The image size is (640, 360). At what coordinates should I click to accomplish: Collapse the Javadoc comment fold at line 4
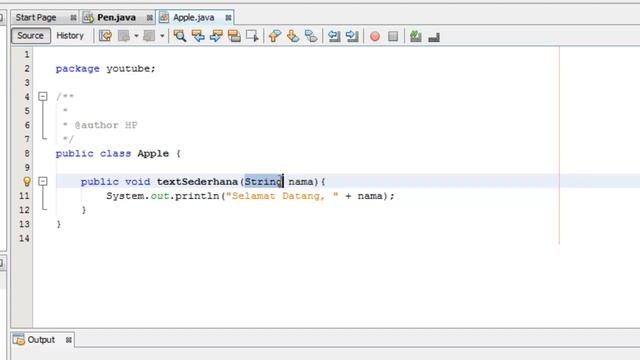pos(43,96)
